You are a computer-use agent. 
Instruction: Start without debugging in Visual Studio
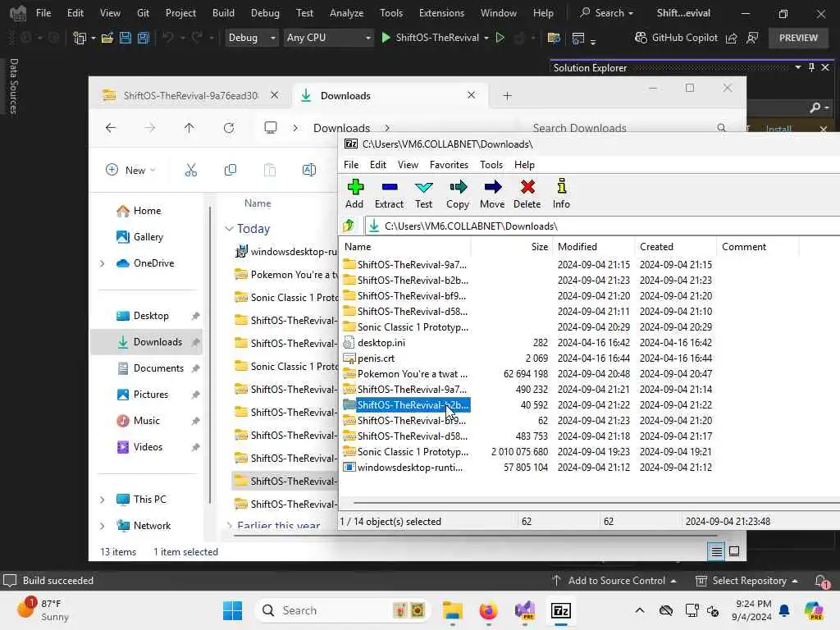(500, 38)
